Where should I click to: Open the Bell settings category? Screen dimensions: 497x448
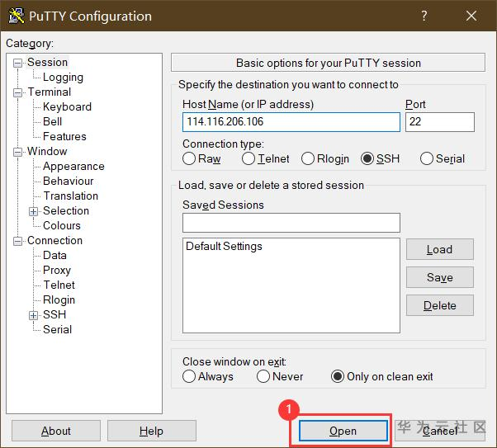click(x=52, y=121)
